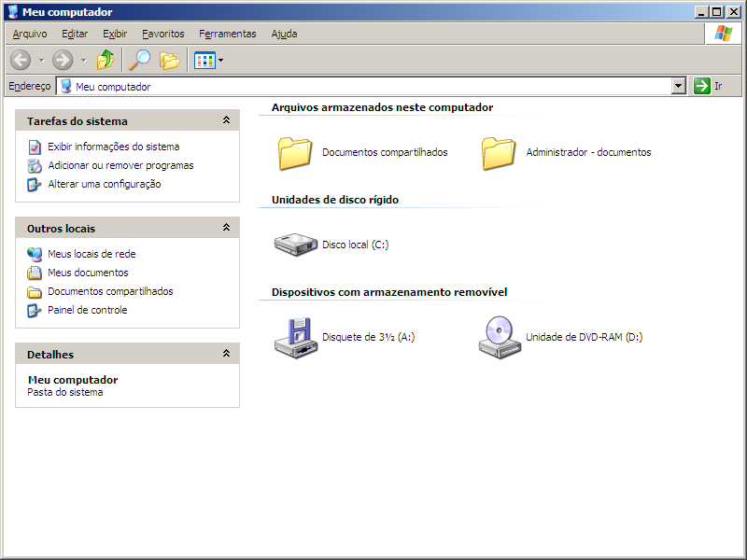Viewport: 747px width, 560px height.
Task: Close the Meu computador window
Action: [x=734, y=12]
